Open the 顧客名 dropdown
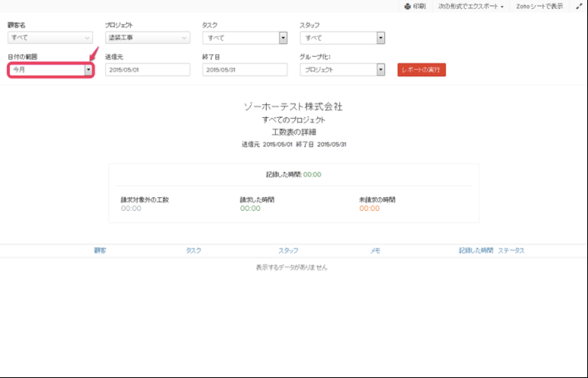Image resolution: width=588 pixels, height=378 pixels. point(50,38)
